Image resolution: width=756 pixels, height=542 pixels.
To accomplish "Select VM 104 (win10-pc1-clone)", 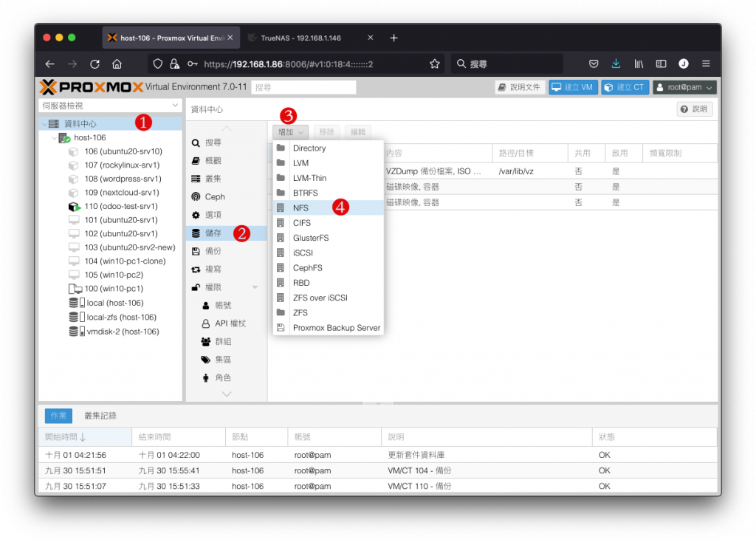I will click(x=117, y=261).
